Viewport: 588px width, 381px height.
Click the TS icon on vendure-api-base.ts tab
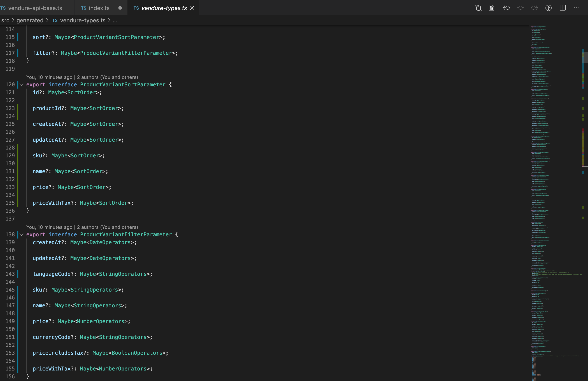[x=3, y=8]
